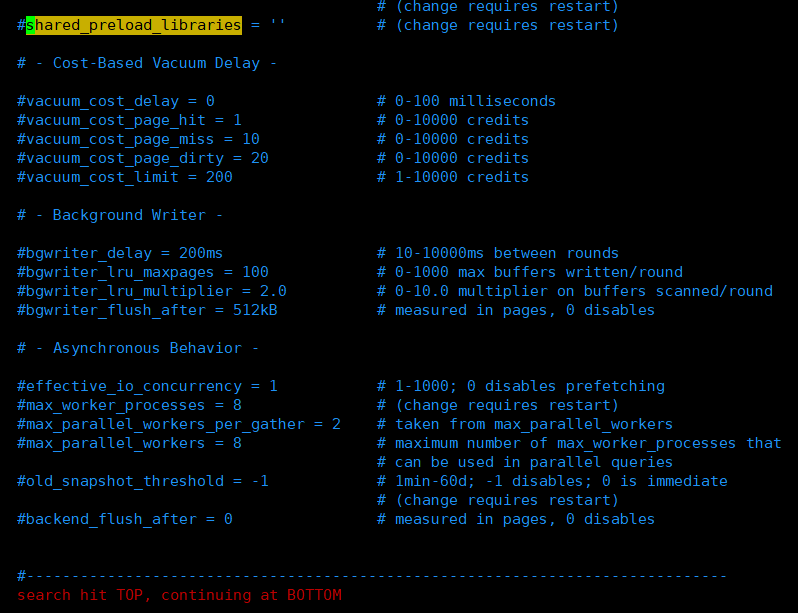798x613 pixels.
Task: Select the max_parallel_workers_per_gather = 2 line
Action: point(179,425)
